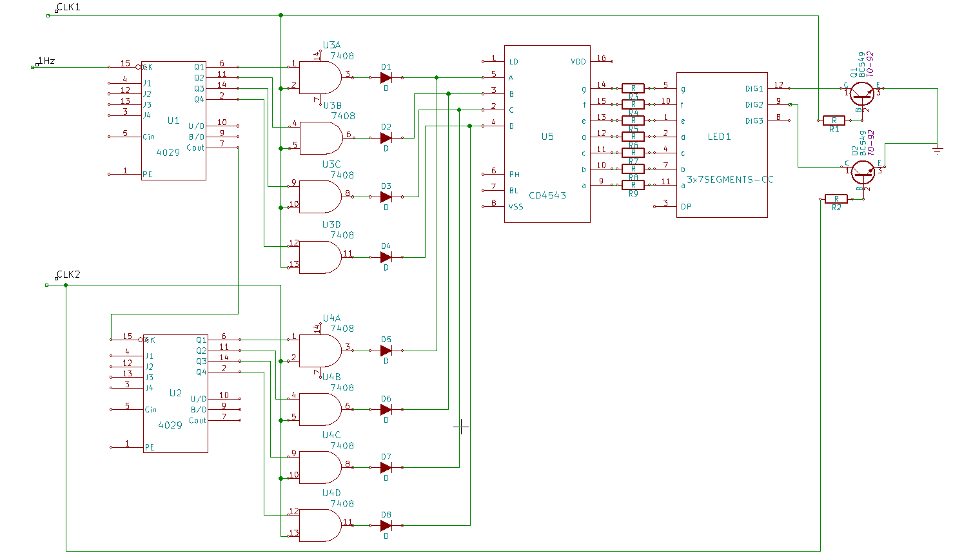Viewport: 953px width, 560px height.
Task: Select the U4A AND gate symbol
Action: pos(320,351)
